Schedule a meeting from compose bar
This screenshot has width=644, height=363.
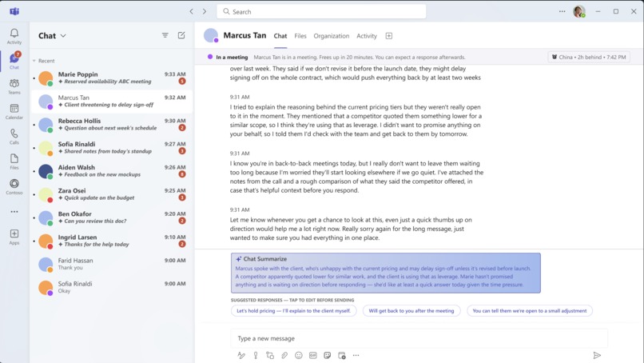click(342, 355)
